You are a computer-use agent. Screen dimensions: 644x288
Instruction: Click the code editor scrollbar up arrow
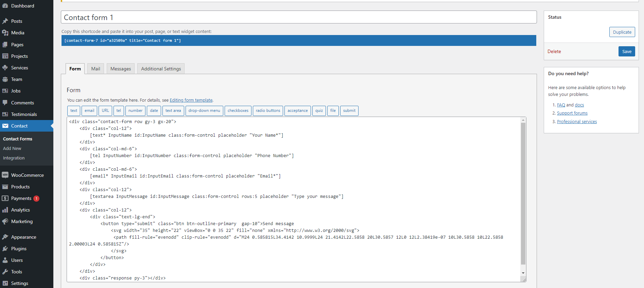point(523,120)
